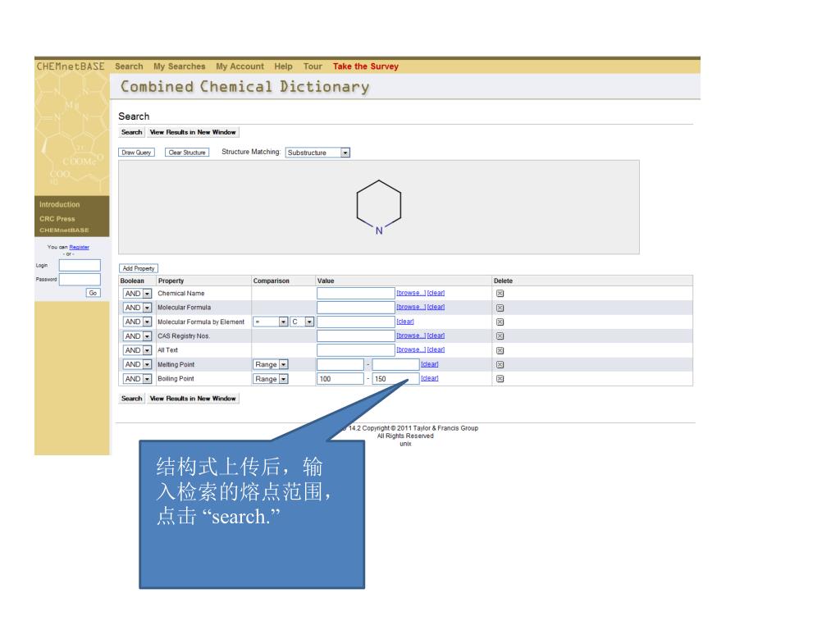Image resolution: width=840 pixels, height=630 pixels.
Task: Open Boolean AND dropdown for Boiling Point
Action: [x=137, y=379]
